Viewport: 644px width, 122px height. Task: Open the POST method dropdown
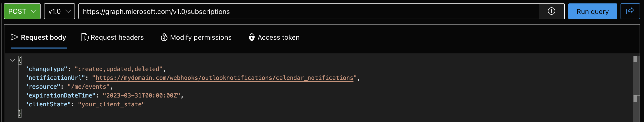pos(22,11)
